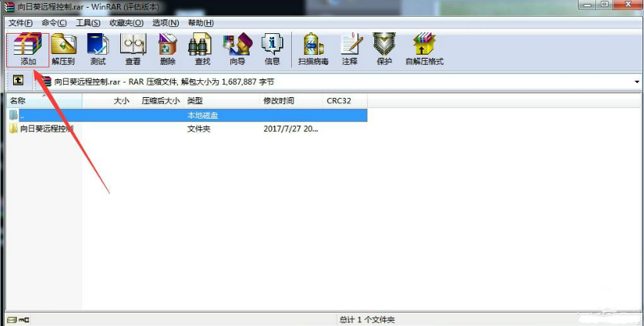Image resolution: width=644 pixels, height=326 pixels.
Task: Click the Delete (删除) toolbar icon
Action: pyautogui.click(x=167, y=49)
